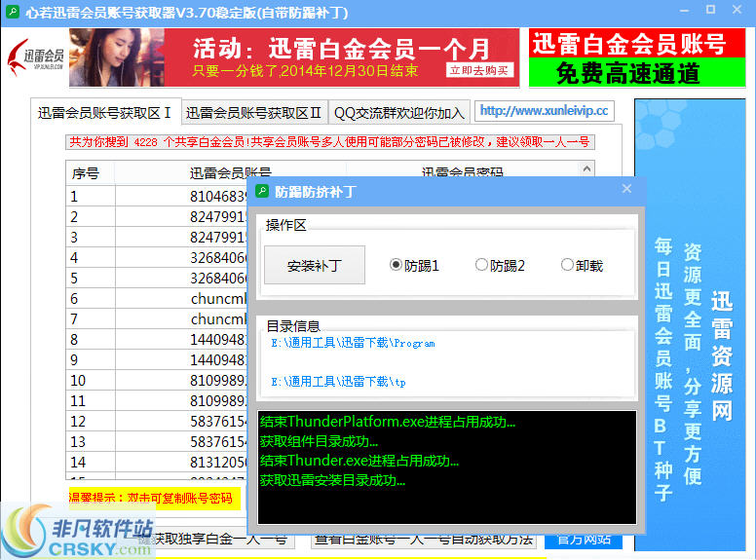This screenshot has height=560, width=756.
Task: Close the 防踢防挤补丁 dialog
Action: click(626, 189)
